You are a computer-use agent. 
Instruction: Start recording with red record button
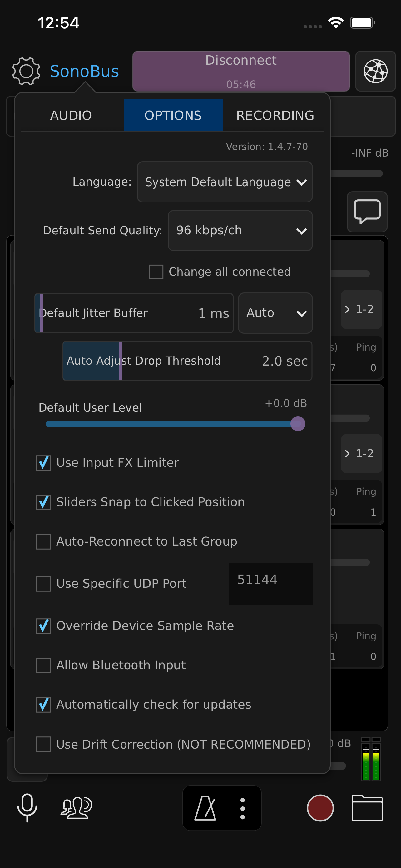click(320, 808)
